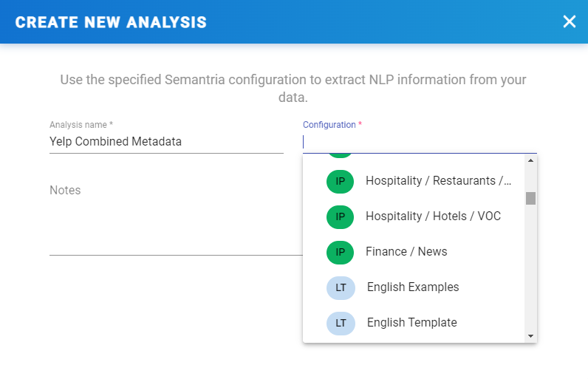Image resolution: width=588 pixels, height=379 pixels.
Task: Click the Analysis name text field
Action: point(166,142)
